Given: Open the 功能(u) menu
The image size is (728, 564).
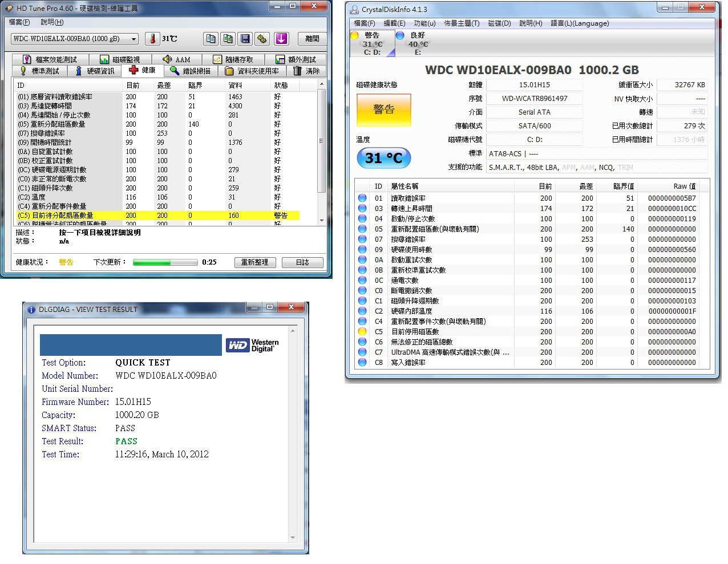Looking at the screenshot, I should tap(424, 23).
